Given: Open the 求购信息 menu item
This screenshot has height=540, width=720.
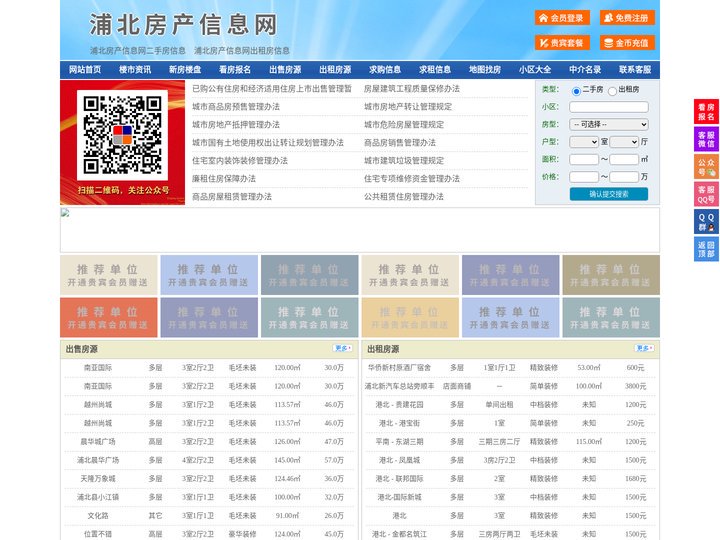Looking at the screenshot, I should click(x=385, y=70).
